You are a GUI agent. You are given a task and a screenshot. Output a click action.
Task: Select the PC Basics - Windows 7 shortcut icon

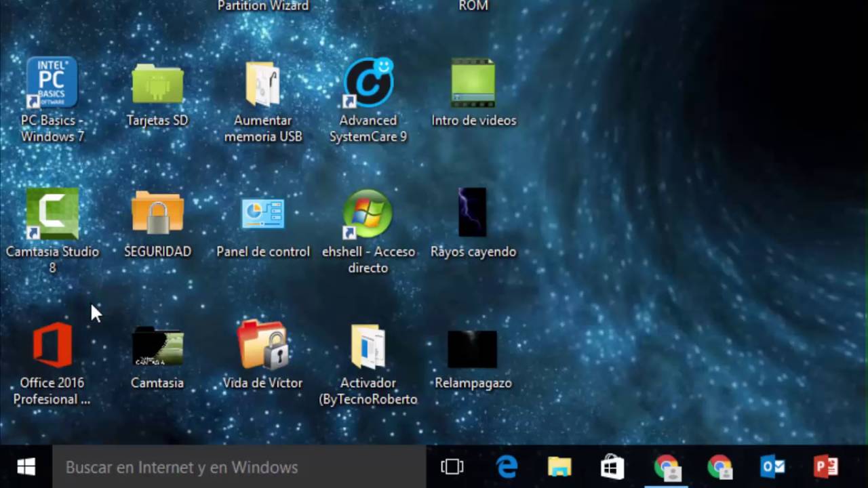52,83
